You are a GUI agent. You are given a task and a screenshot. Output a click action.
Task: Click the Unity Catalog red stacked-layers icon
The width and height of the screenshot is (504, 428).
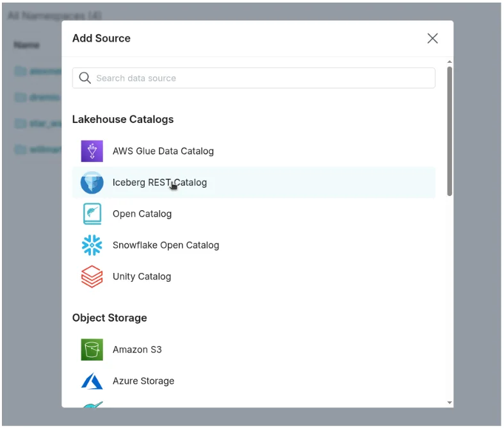(92, 277)
